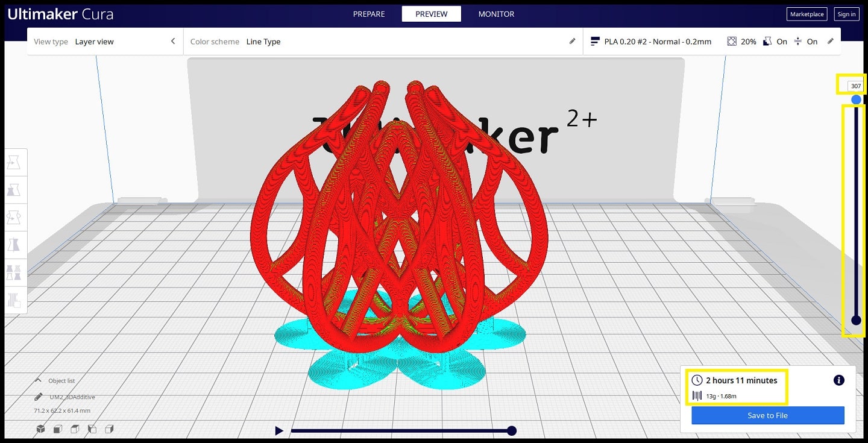Click the Sign in button

(846, 14)
